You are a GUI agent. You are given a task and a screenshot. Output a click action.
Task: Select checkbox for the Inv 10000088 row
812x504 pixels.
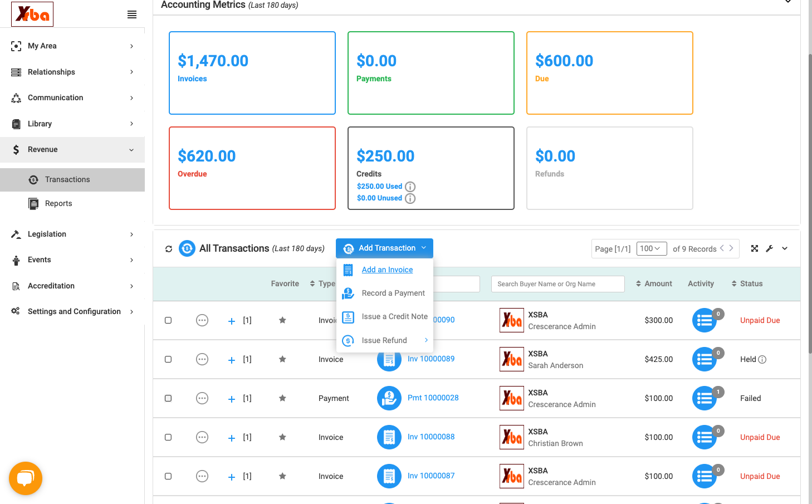coord(168,437)
